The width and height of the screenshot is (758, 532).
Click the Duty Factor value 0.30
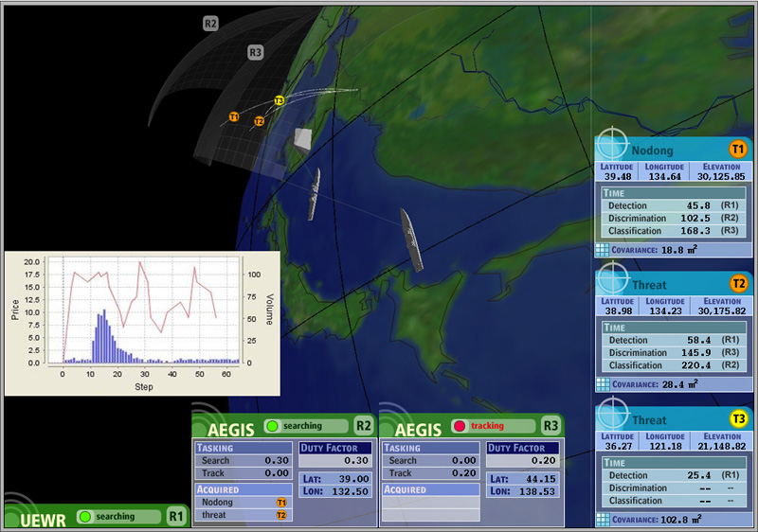point(356,461)
